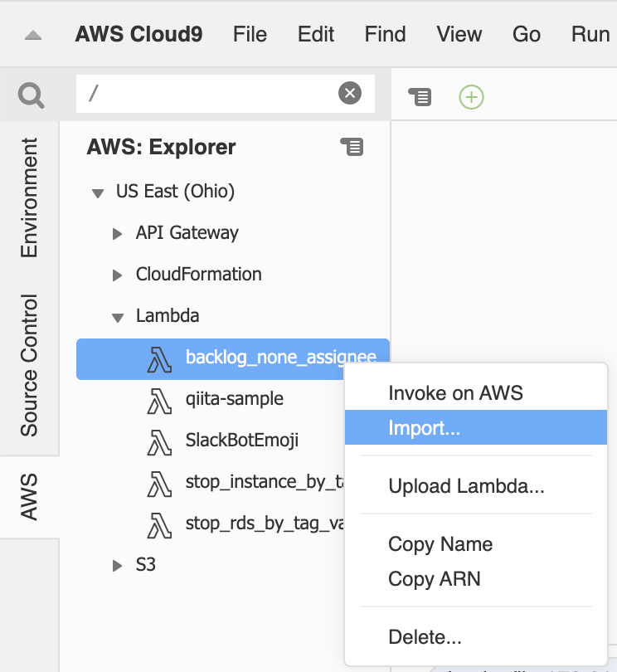The height and width of the screenshot is (672, 617).
Task: Expand the CloudFormation node
Action: pyautogui.click(x=118, y=275)
